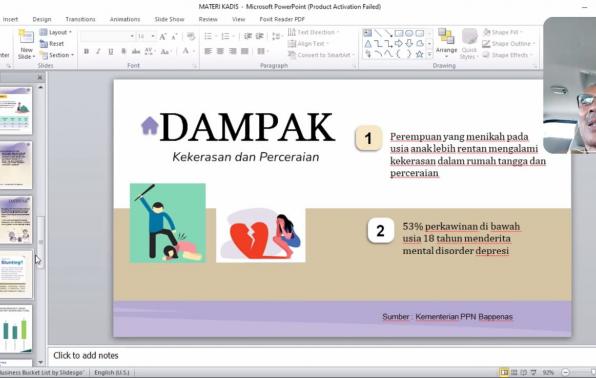Image resolution: width=596 pixels, height=378 pixels.
Task: Select the bar chart slide thumbnail
Action: pyautogui.click(x=15, y=329)
